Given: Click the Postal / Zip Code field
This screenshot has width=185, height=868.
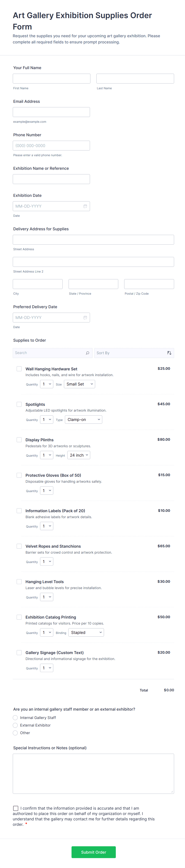Looking at the screenshot, I should pos(149,284).
